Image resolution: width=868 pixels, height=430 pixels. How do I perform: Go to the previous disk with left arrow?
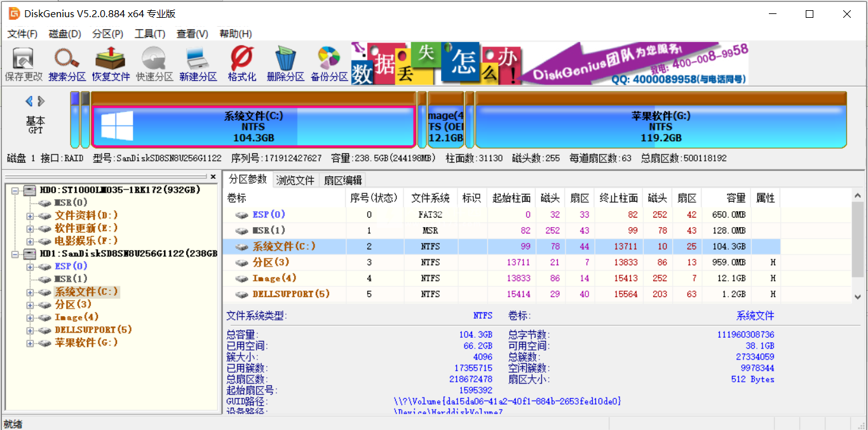(x=29, y=101)
